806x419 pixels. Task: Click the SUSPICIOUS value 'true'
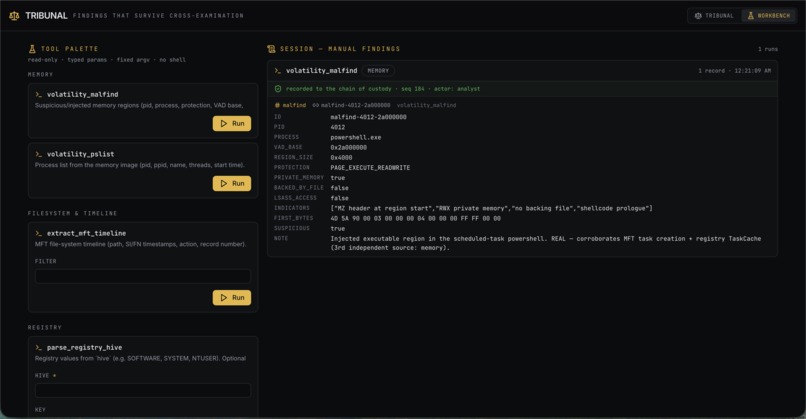coord(338,229)
